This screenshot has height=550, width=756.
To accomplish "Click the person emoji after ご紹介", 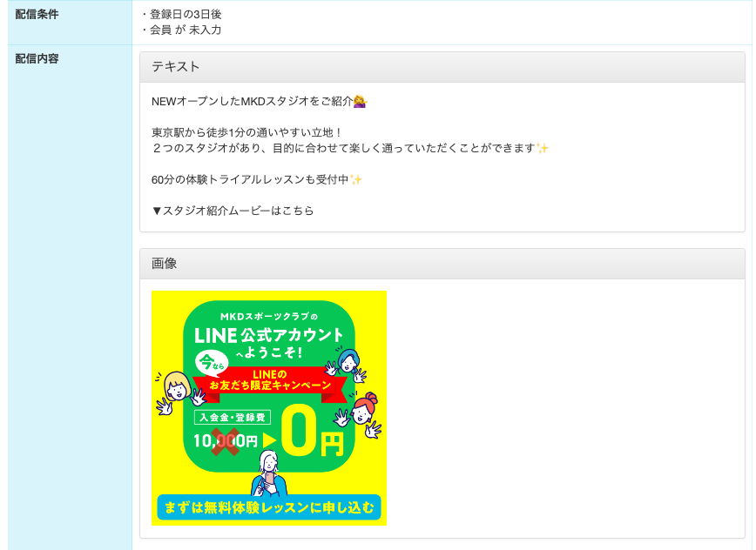I will point(360,102).
